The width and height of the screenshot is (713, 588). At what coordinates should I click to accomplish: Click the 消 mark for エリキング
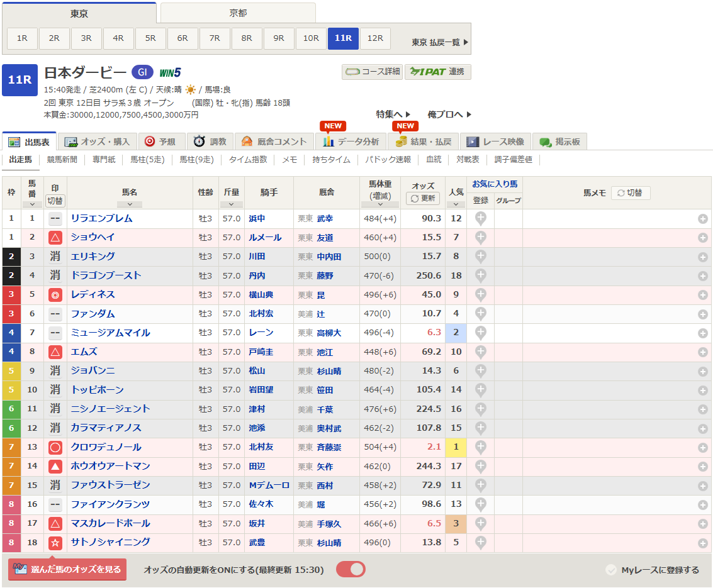pyautogui.click(x=55, y=257)
